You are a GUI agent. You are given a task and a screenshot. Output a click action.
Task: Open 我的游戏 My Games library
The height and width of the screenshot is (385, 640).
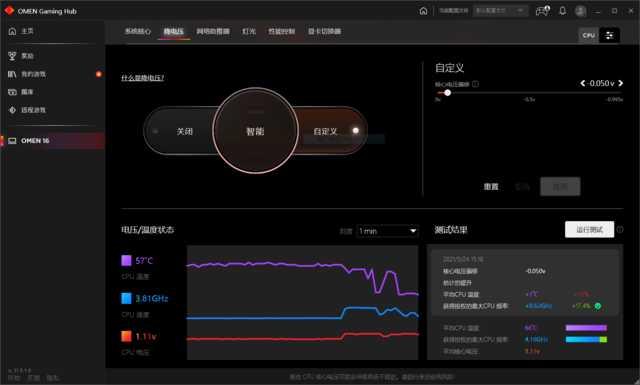tap(27, 74)
